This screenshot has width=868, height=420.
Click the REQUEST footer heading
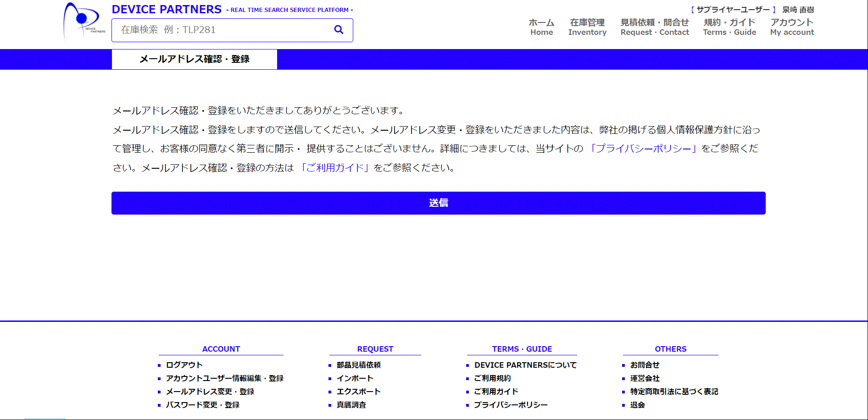click(x=375, y=349)
